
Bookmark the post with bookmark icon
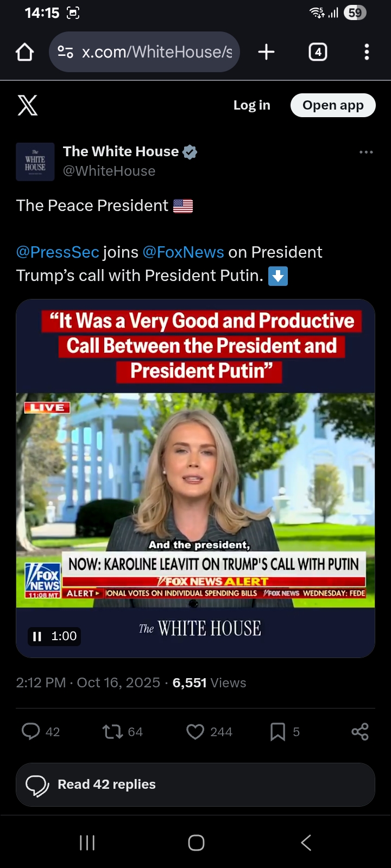click(x=278, y=732)
